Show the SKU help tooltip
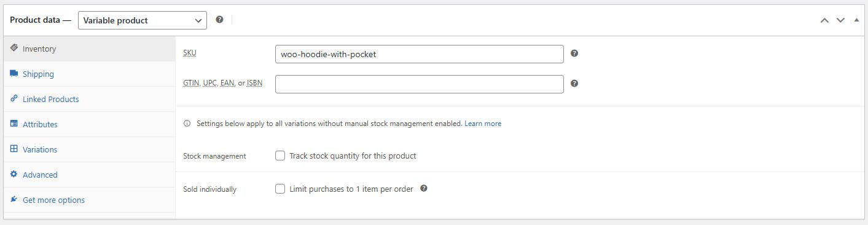 tap(574, 53)
